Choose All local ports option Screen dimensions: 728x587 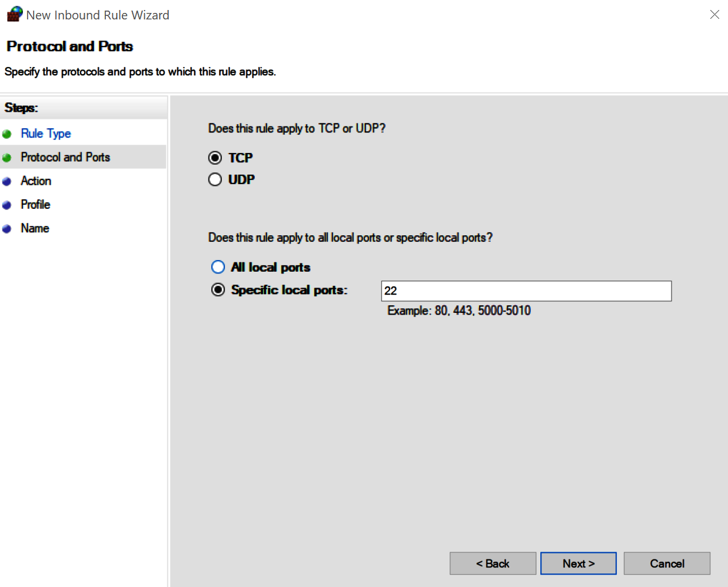(218, 266)
